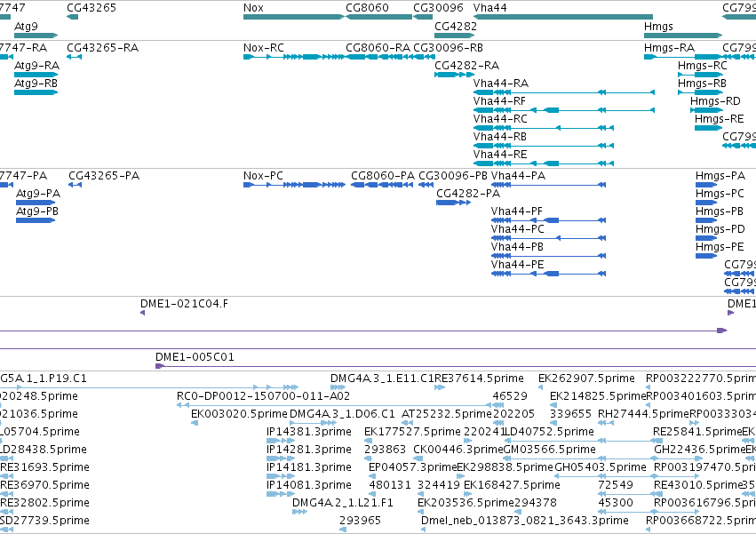Select the Atg9-PB protein feature

36,220
